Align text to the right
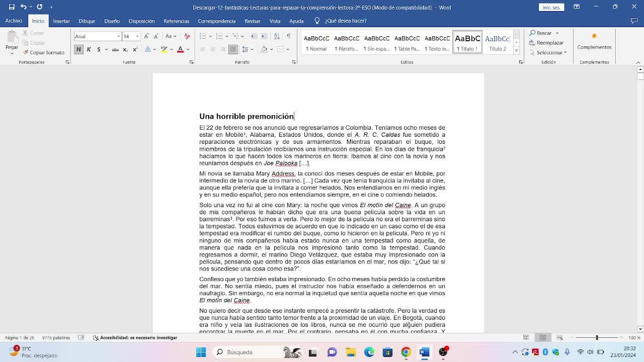This screenshot has height=362, width=644. click(223, 49)
